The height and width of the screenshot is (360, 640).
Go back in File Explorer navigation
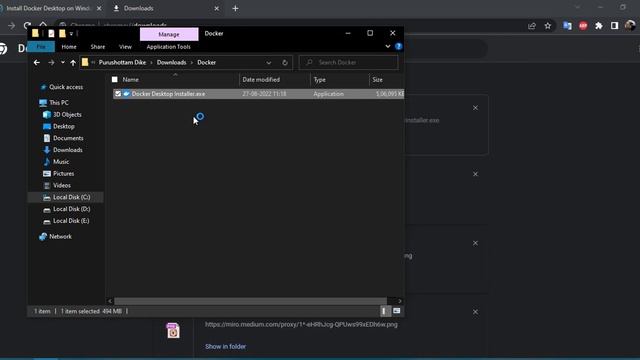pyautogui.click(x=37, y=62)
